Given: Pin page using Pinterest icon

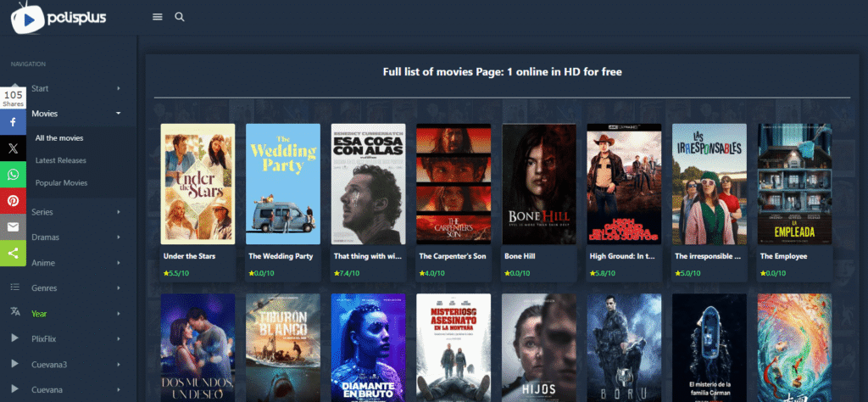Looking at the screenshot, I should click(14, 201).
